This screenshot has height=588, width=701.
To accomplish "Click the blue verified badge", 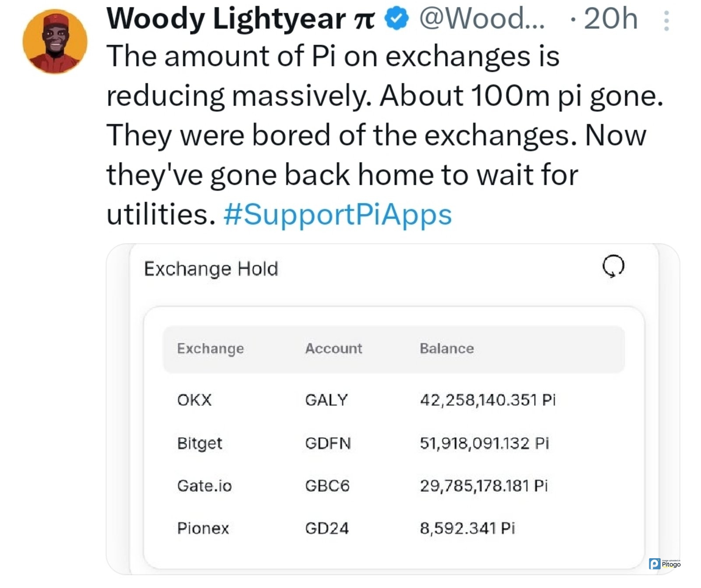I will tap(397, 19).
